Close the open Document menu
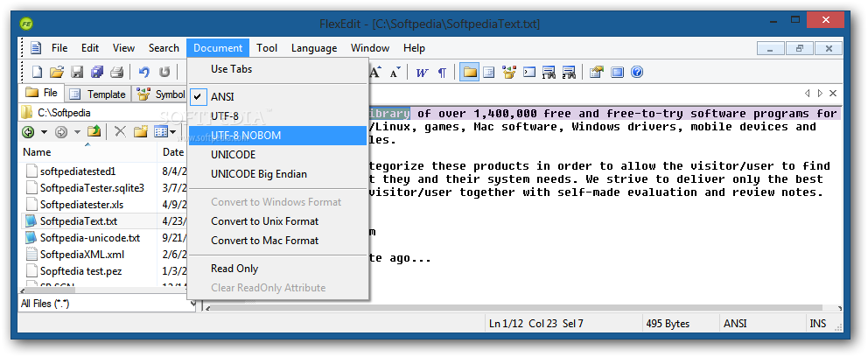The height and width of the screenshot is (357, 868). tap(218, 48)
